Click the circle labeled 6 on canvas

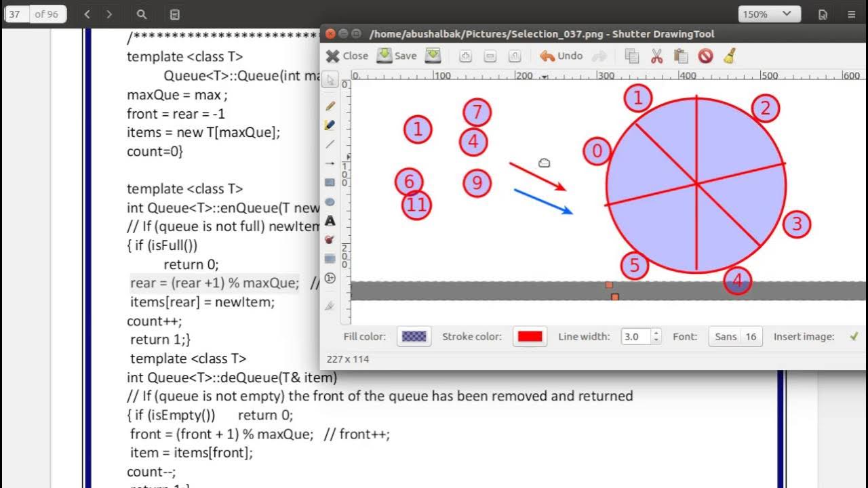[409, 181]
